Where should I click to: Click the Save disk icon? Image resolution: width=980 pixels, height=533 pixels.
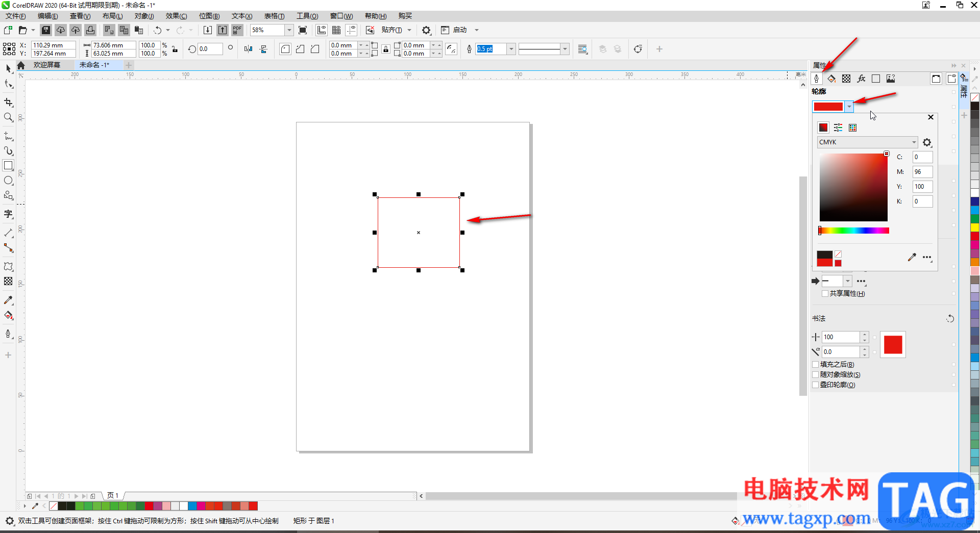(46, 30)
